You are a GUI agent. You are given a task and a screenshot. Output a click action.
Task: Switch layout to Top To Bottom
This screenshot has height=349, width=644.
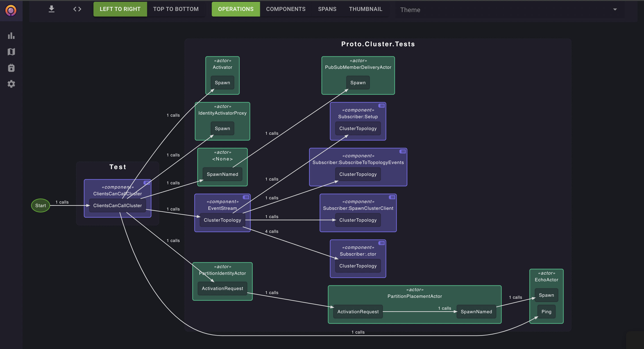pos(176,9)
